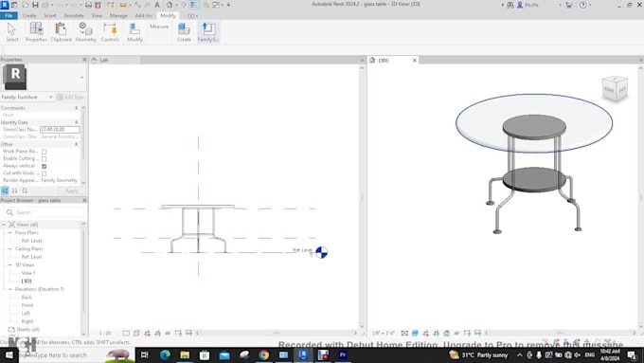Screen dimensions: 644x363
Task: Click the Revit application logo button
Action: coord(5,5)
